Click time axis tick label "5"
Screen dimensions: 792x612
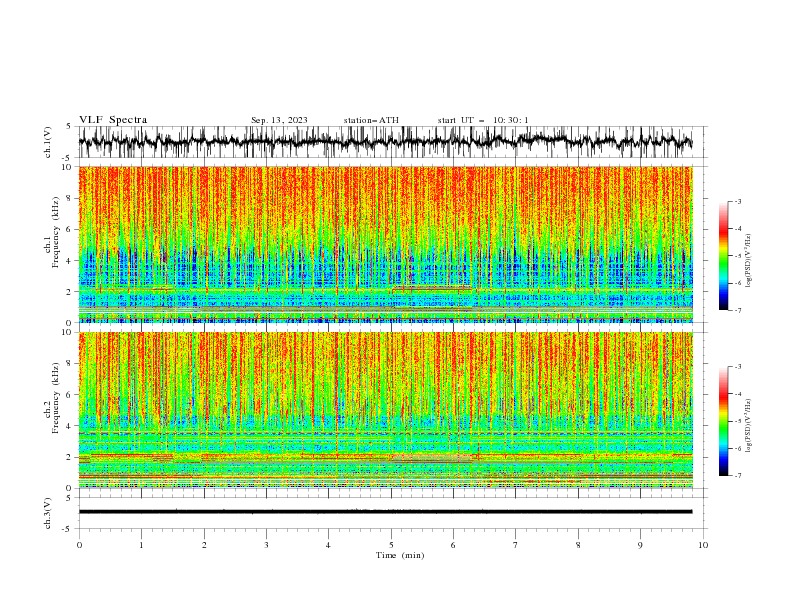coord(391,545)
